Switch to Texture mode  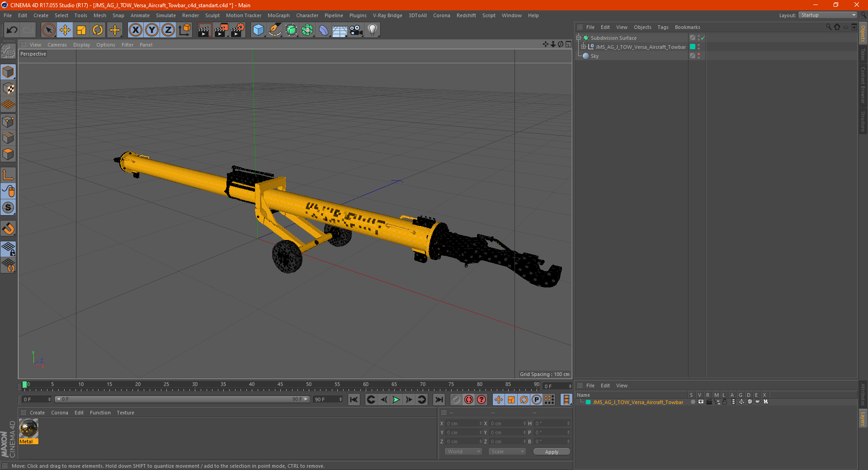8,89
